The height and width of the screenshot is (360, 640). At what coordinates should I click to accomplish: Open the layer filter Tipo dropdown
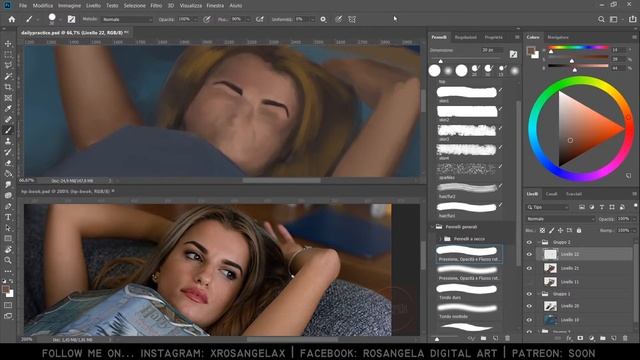tap(547, 207)
